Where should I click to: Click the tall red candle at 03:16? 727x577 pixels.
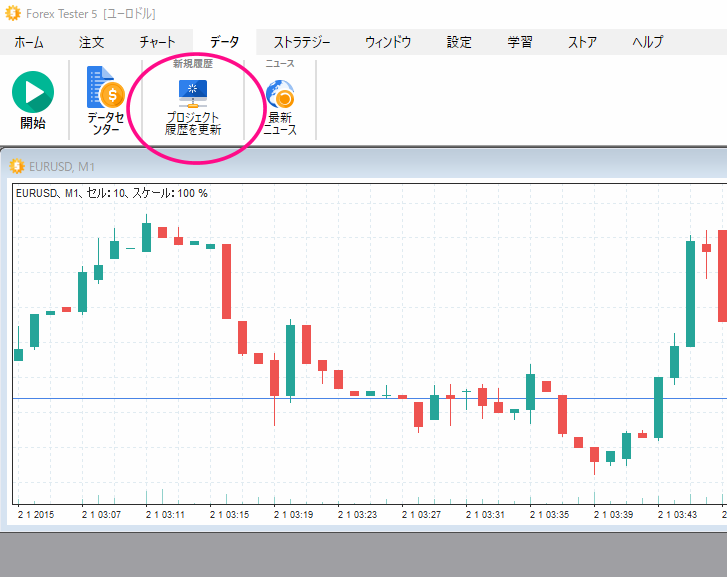click(x=226, y=281)
